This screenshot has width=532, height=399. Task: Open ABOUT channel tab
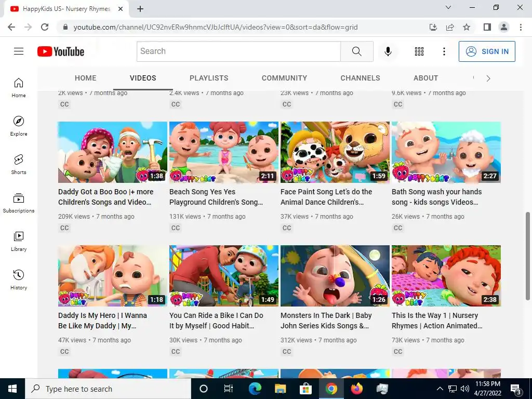click(425, 78)
